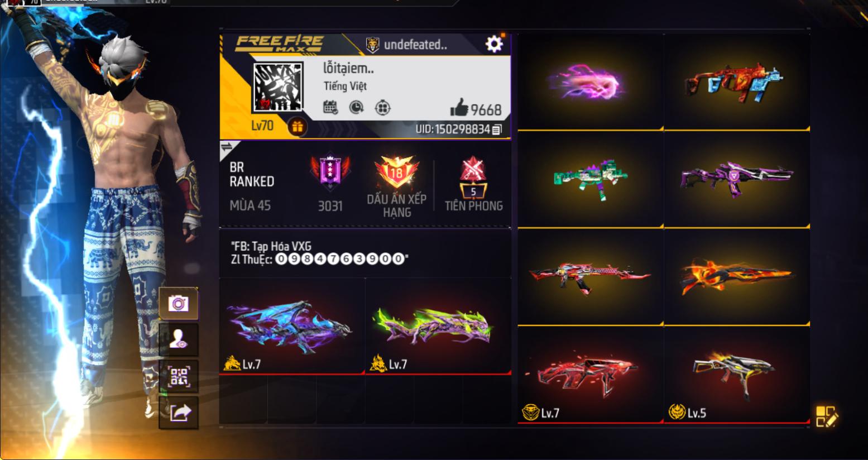Tap the calendar icon under player name

click(330, 107)
